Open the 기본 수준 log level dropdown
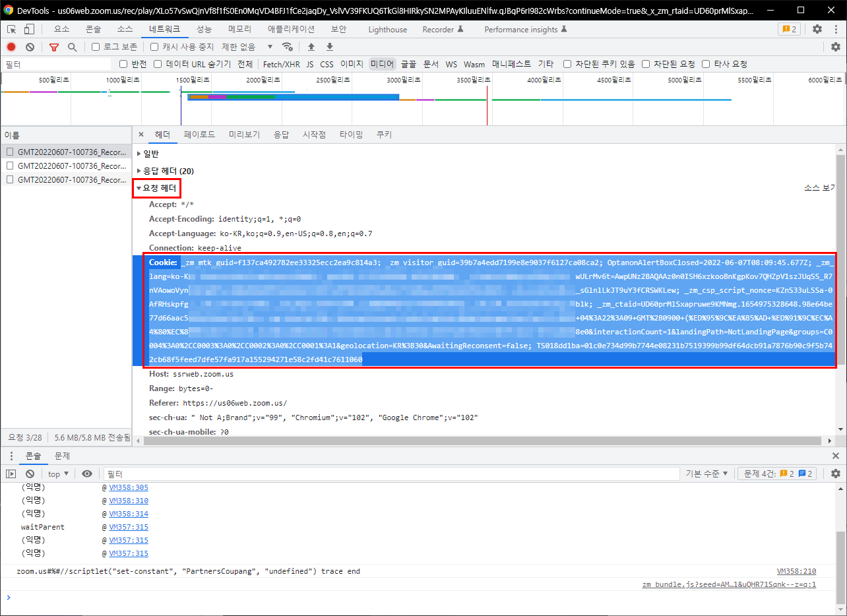 point(707,474)
